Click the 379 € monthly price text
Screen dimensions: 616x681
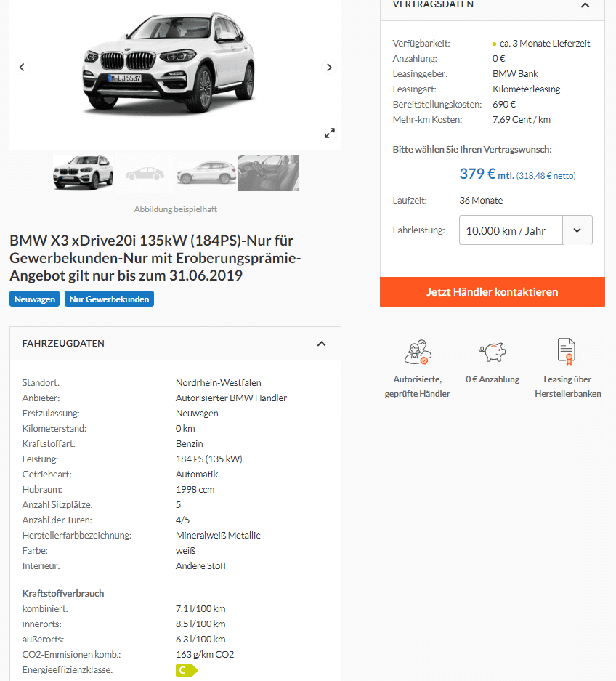477,174
